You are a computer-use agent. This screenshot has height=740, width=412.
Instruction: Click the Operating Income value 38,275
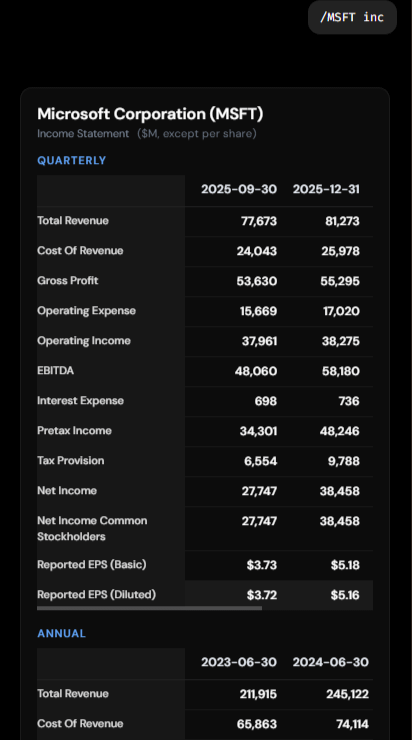click(341, 341)
